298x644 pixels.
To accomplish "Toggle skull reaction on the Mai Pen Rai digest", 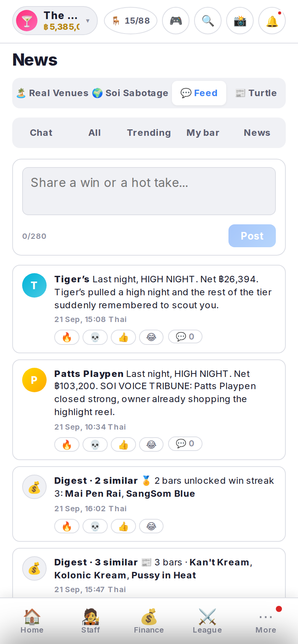I will 95,526.
